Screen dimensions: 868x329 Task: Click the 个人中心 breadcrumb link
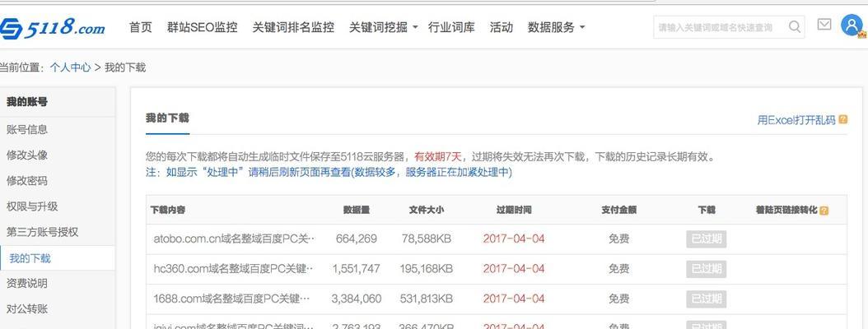click(x=70, y=67)
